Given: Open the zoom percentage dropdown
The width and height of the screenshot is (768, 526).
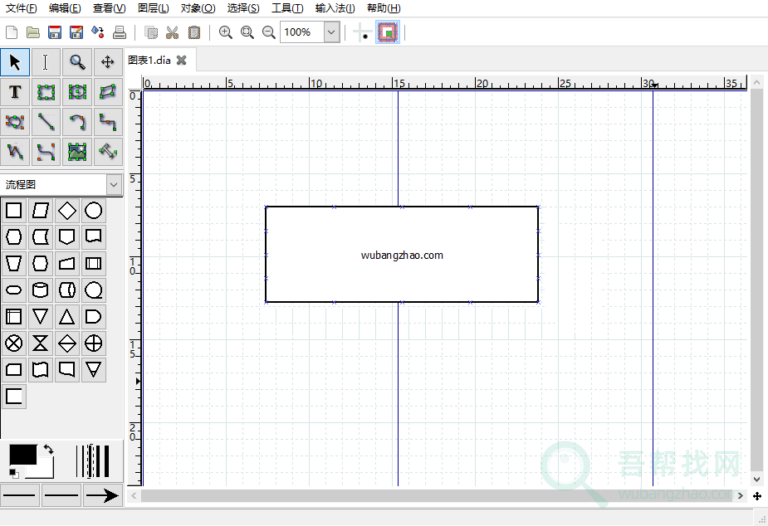Looking at the screenshot, I should 331,32.
